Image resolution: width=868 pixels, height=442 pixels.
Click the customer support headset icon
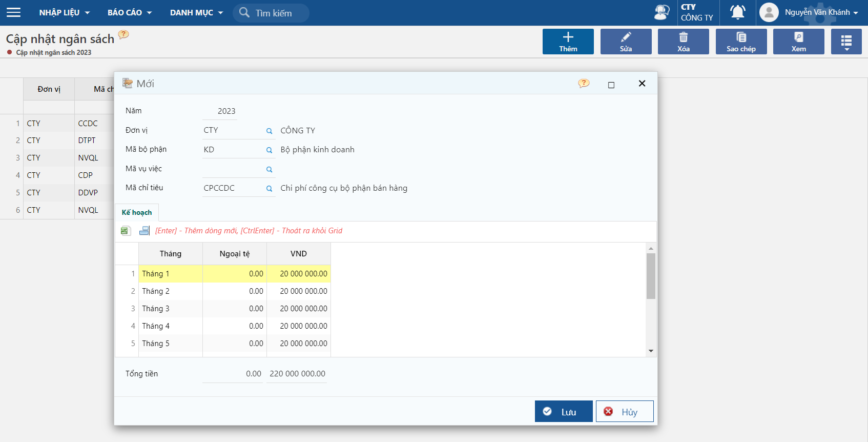(x=662, y=12)
